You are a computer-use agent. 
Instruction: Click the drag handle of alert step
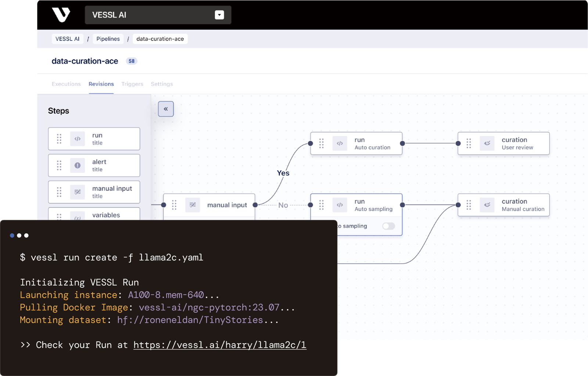pos(59,166)
